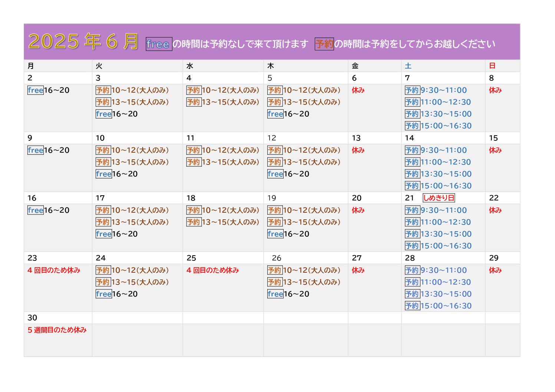555x392 pixels.
Task: Select the 予約 13~15 entry on June 11
Action: click(x=223, y=162)
